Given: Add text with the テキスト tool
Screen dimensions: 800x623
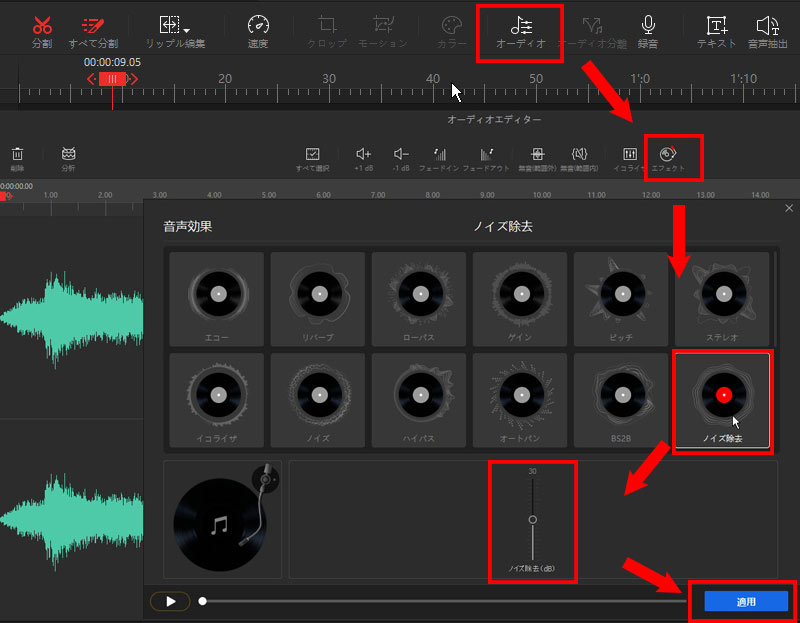Looking at the screenshot, I should 716,26.
